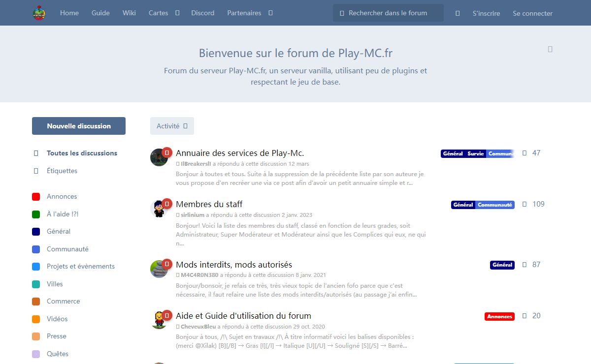Viewport: 591px width, 364px height.
Task: Dismiss the welcome banner with its close icon
Action: pyautogui.click(x=550, y=49)
